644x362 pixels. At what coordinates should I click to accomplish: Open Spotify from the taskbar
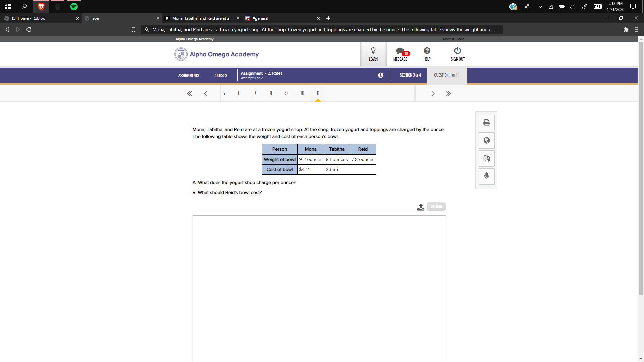click(x=74, y=7)
